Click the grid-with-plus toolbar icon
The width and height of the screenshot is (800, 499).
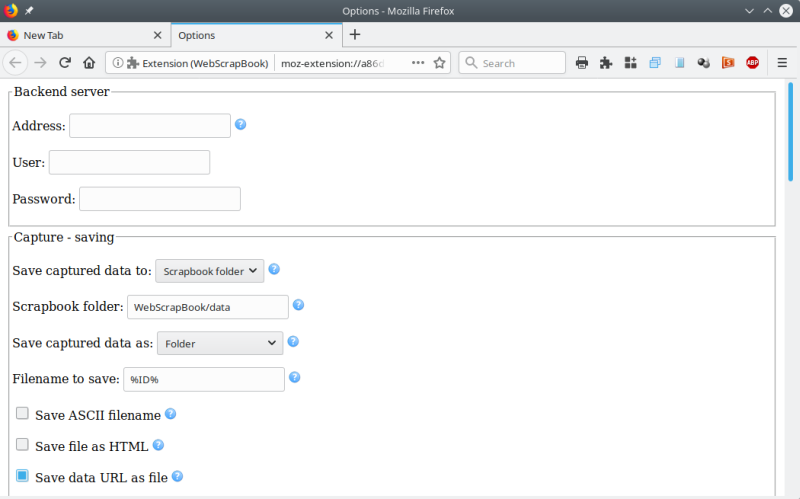(x=631, y=63)
